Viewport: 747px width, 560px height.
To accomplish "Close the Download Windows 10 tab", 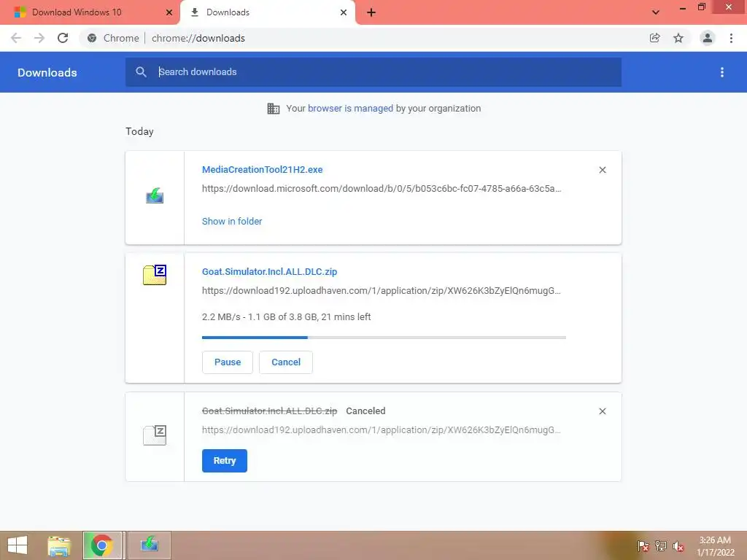I will (169, 12).
